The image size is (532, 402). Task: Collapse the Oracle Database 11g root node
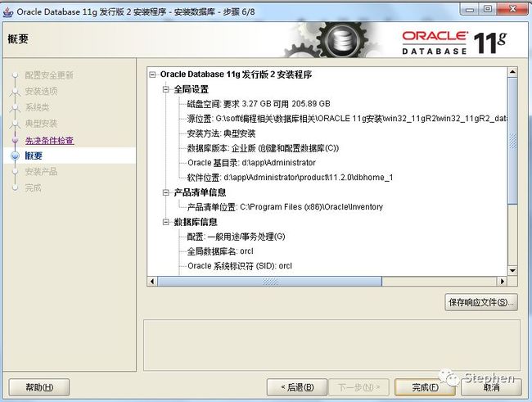(153, 75)
